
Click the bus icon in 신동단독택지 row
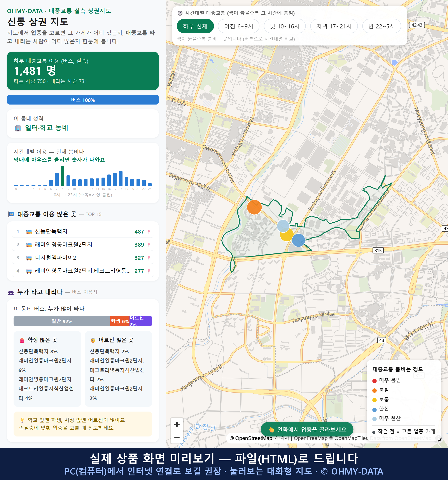(x=29, y=232)
